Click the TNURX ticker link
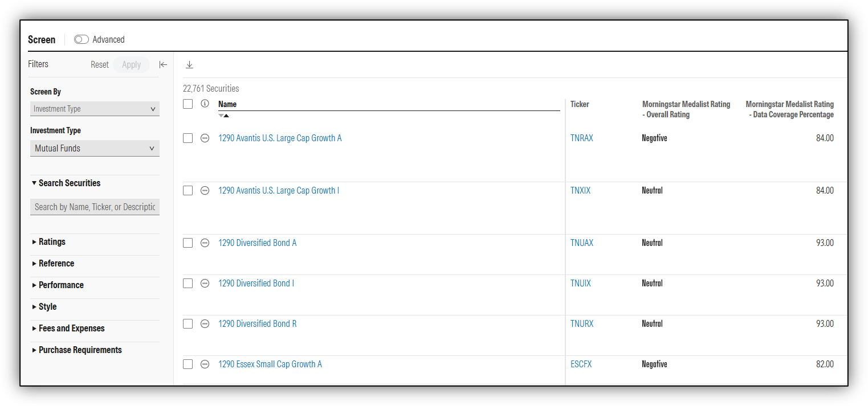 click(582, 324)
